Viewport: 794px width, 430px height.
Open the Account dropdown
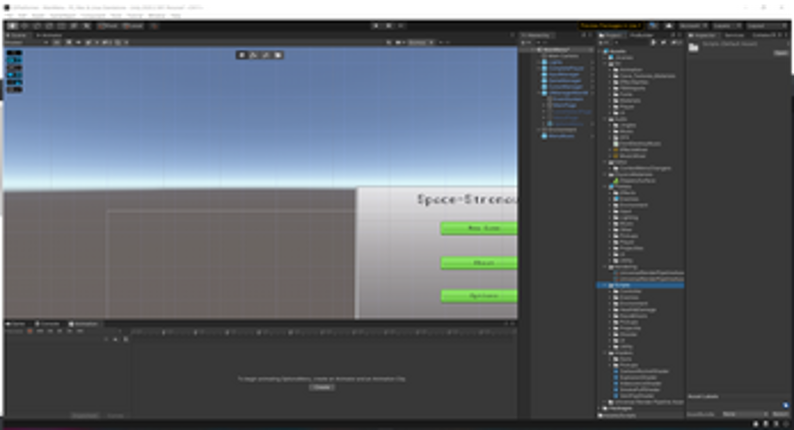point(693,26)
